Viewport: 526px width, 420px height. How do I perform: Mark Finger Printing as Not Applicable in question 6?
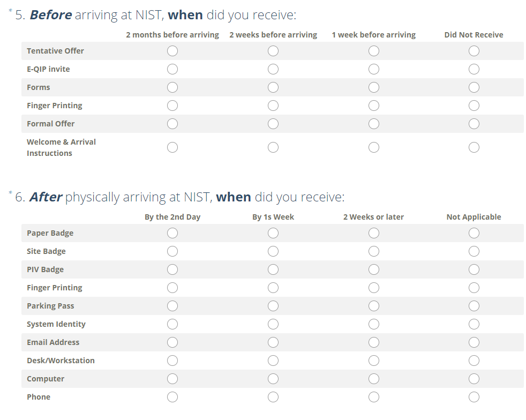pos(474,288)
